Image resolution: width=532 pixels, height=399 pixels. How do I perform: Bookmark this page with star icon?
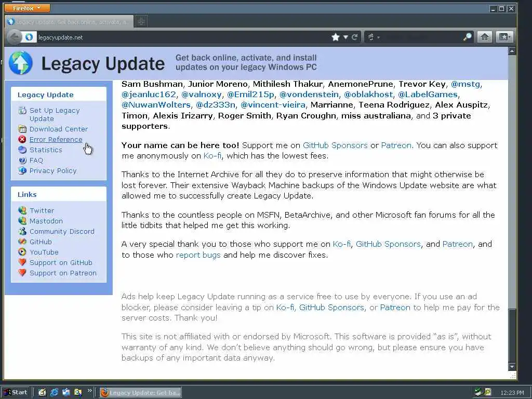[336, 37]
